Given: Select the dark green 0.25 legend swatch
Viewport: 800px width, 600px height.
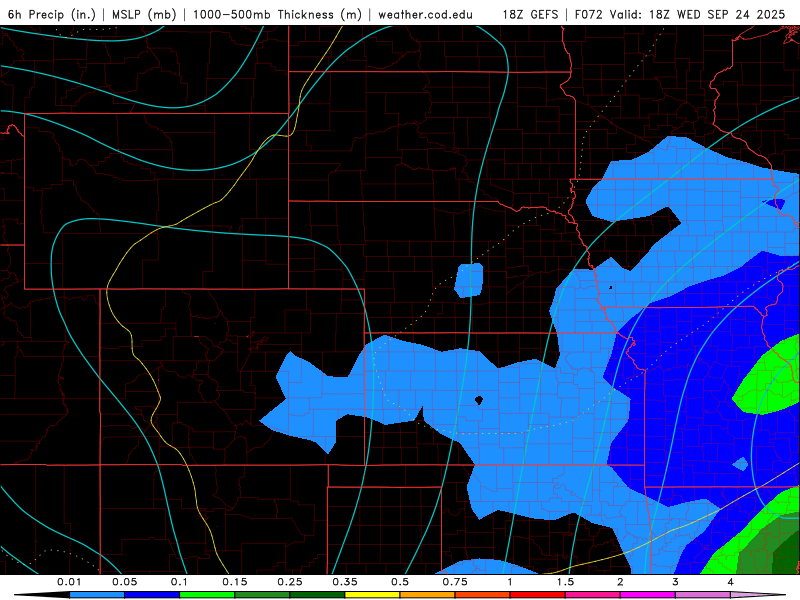Looking at the screenshot, I should 317,595.
